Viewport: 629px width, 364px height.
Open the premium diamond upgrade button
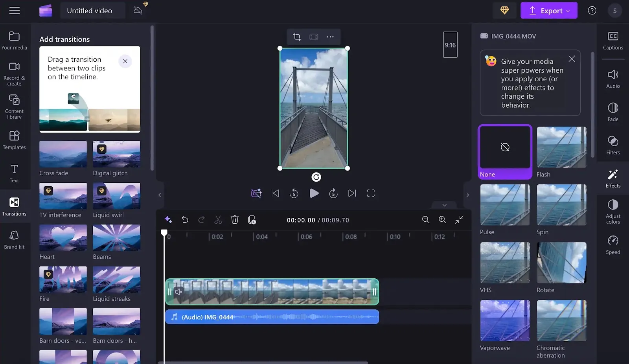[504, 11]
